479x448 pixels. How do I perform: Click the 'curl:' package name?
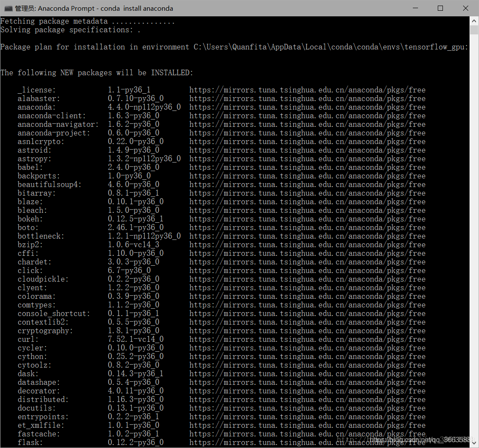coord(28,339)
